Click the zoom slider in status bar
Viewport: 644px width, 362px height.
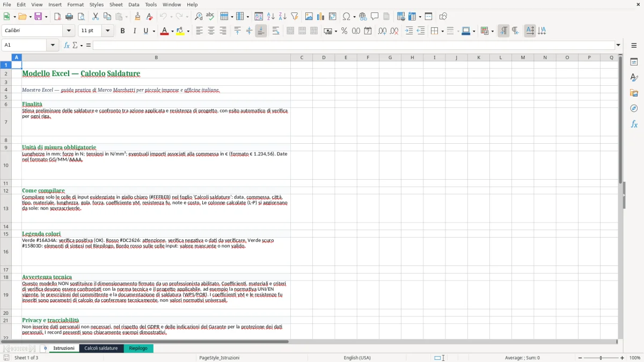601,358
